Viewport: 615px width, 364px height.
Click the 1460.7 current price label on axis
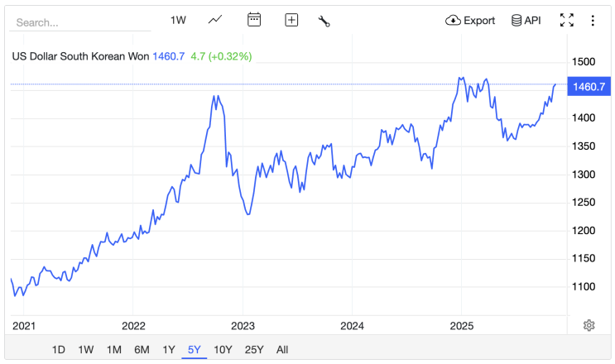(x=589, y=86)
